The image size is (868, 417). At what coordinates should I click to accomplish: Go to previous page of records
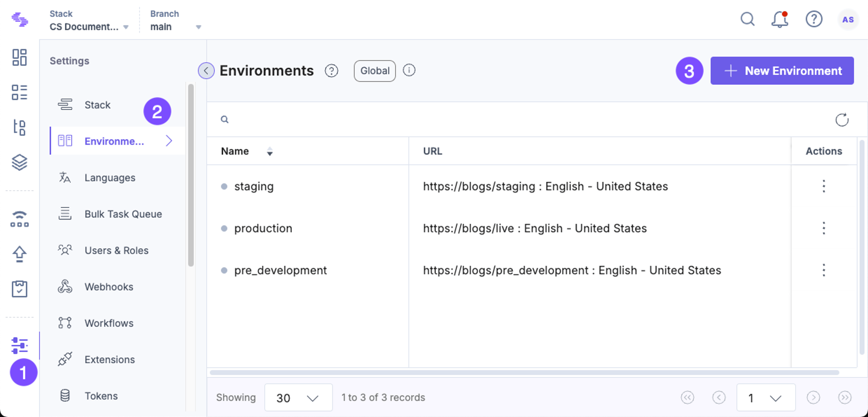click(x=719, y=398)
